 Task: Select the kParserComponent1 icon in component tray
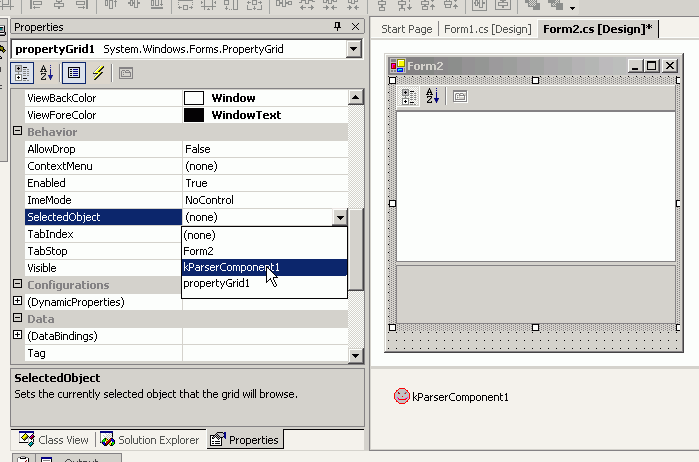click(402, 396)
